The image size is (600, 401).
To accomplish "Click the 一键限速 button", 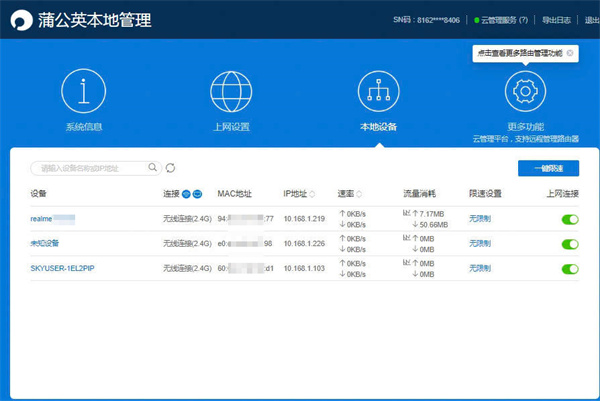I will point(548,168).
